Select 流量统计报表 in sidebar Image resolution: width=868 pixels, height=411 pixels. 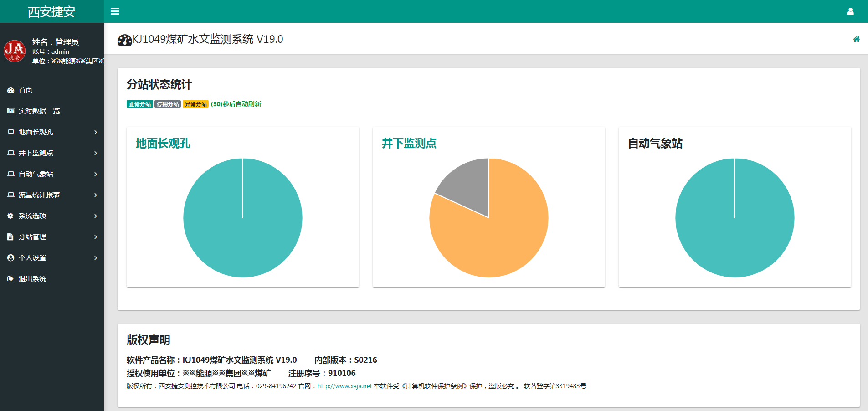(x=52, y=195)
